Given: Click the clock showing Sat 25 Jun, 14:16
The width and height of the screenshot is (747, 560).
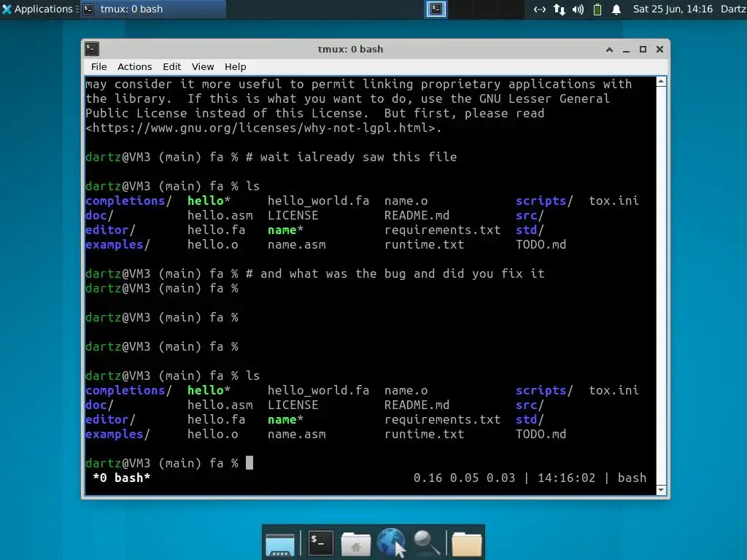Looking at the screenshot, I should pos(673,9).
